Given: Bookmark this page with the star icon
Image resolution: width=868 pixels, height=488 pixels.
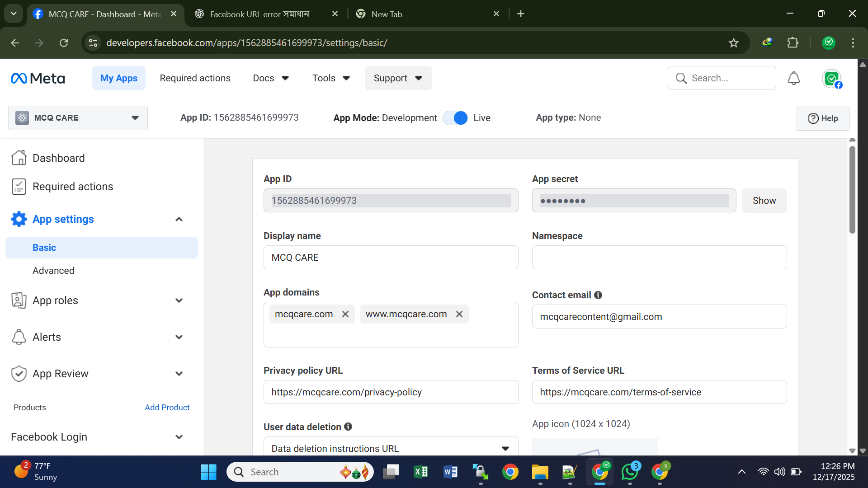Looking at the screenshot, I should click(734, 43).
